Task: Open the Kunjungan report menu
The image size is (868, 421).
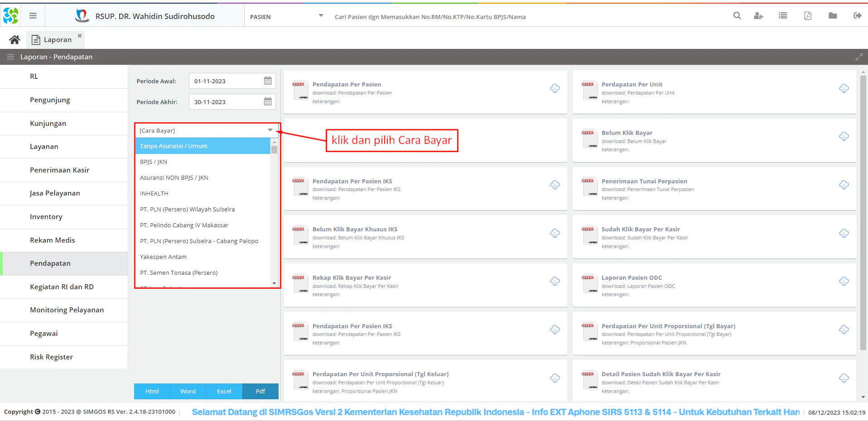Action: pos(64,124)
